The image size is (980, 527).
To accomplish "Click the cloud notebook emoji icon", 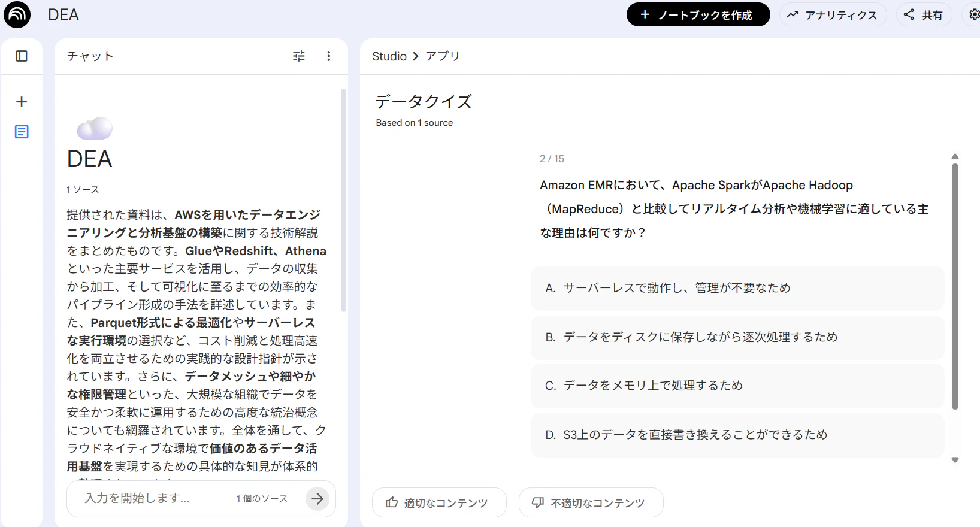I will [95, 128].
